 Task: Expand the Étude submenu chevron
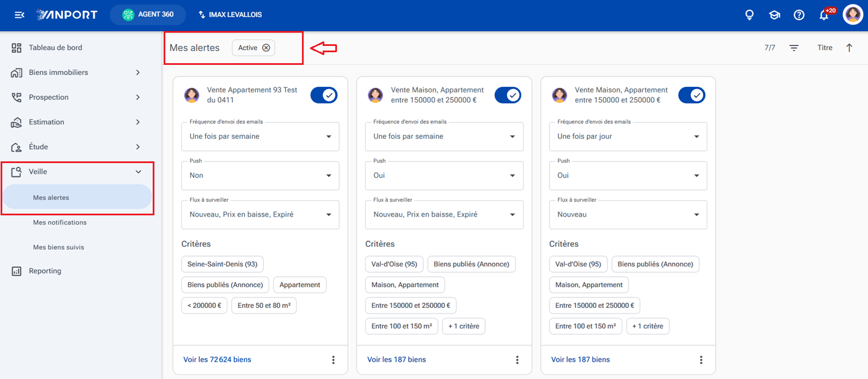[x=138, y=147]
